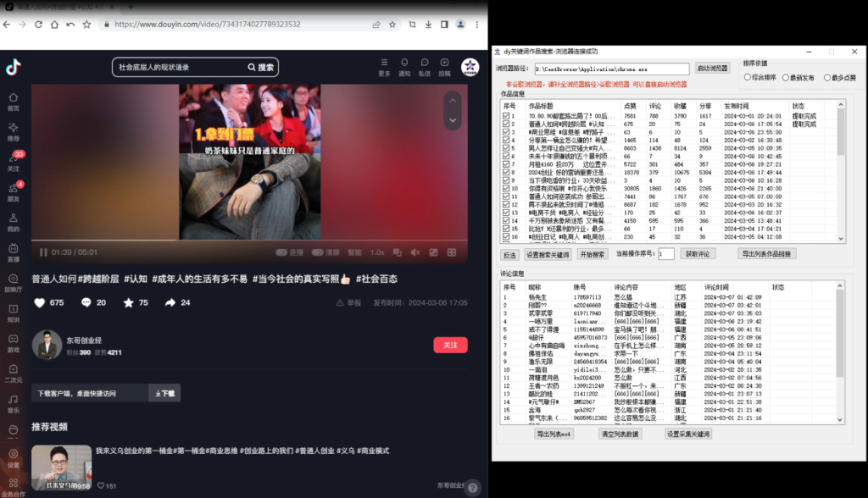Image resolution: width=868 pixels, height=498 pixels.
Task: Select the 最多点赞 sorting radio button
Action: 828,78
